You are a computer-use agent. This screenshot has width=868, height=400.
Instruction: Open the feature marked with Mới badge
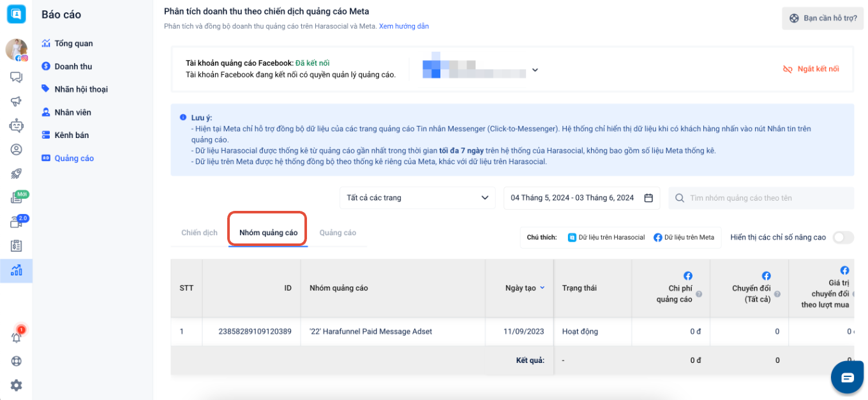(16, 196)
